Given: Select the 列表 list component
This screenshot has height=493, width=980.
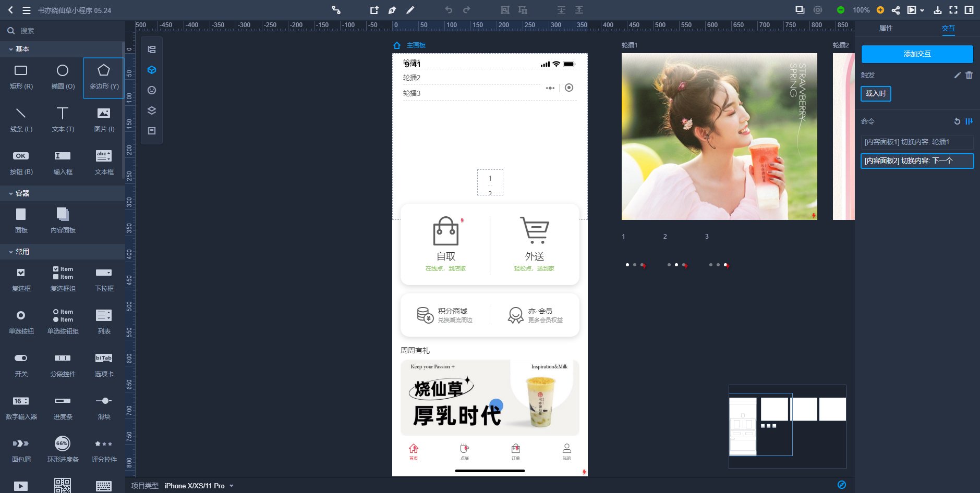Looking at the screenshot, I should [x=104, y=322].
